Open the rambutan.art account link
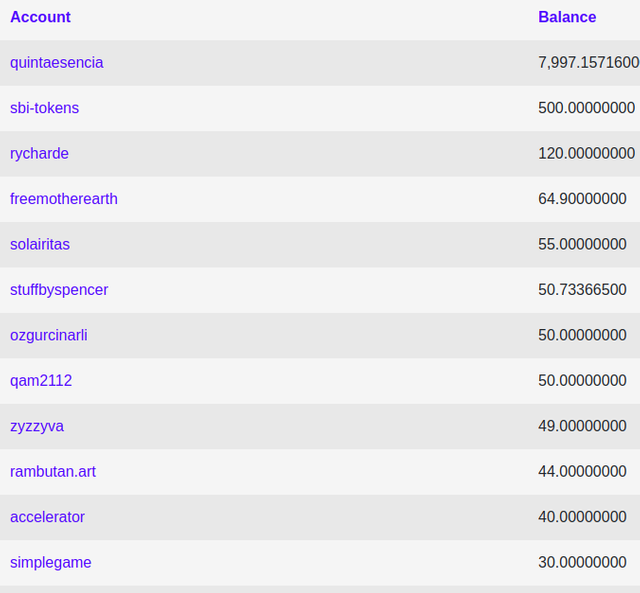The width and height of the screenshot is (640, 593). coord(53,472)
